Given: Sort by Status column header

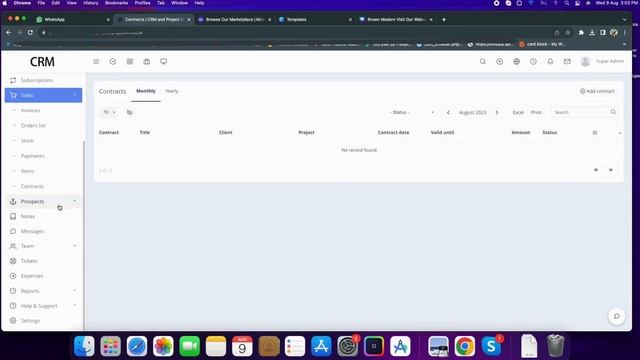Looking at the screenshot, I should [x=549, y=133].
